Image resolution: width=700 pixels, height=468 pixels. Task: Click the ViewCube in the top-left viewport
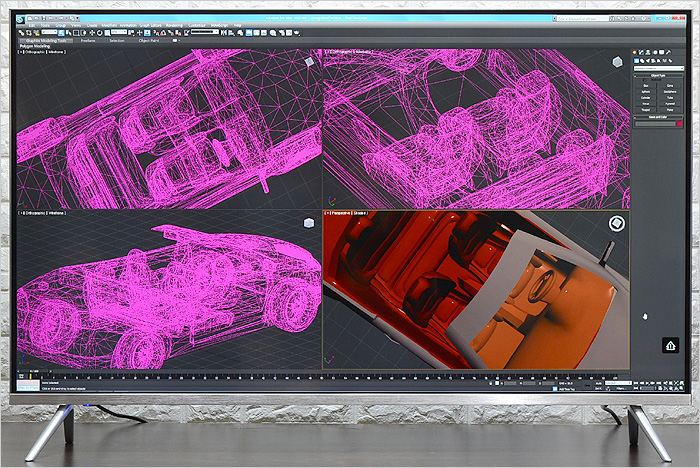[x=309, y=61]
